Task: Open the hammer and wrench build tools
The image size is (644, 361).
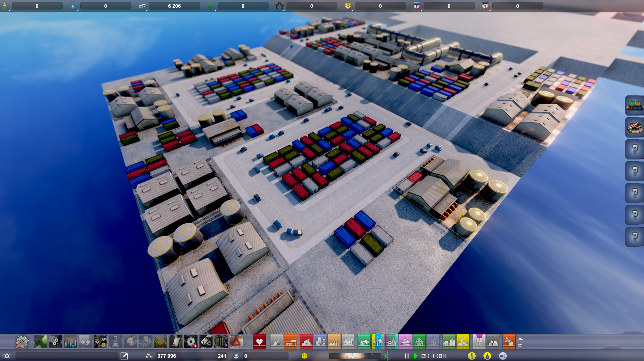Action: pyautogui.click(x=22, y=342)
